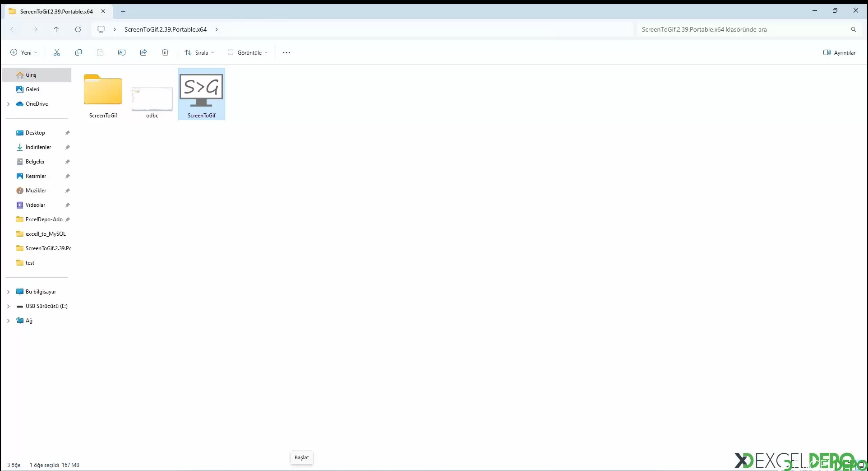The height and width of the screenshot is (471, 868).
Task: Select the ScreenToGif yellow folder
Action: tap(103, 94)
